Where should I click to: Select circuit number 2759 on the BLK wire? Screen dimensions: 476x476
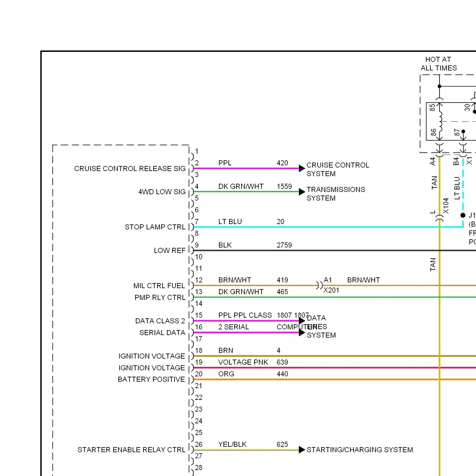283,245
